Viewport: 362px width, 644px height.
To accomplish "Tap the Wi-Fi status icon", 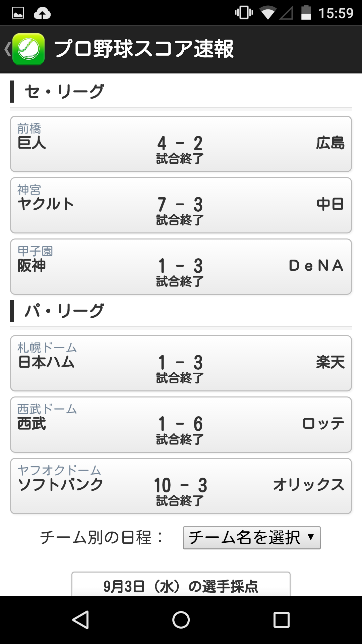I will (x=267, y=13).
